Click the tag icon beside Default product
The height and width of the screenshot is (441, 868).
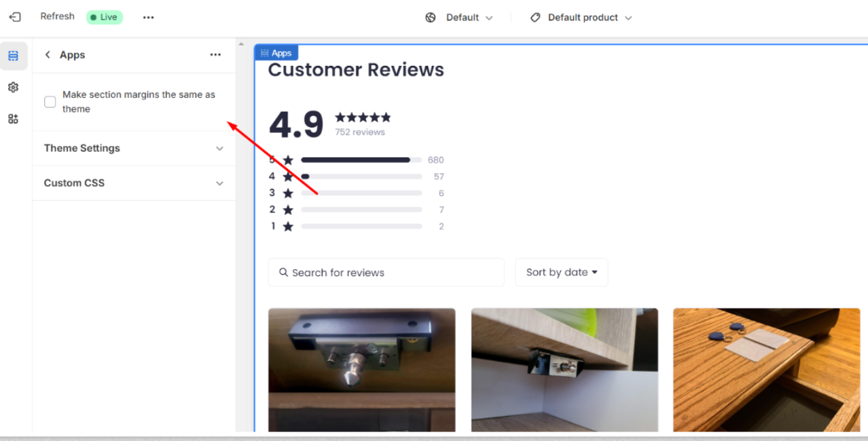point(535,18)
